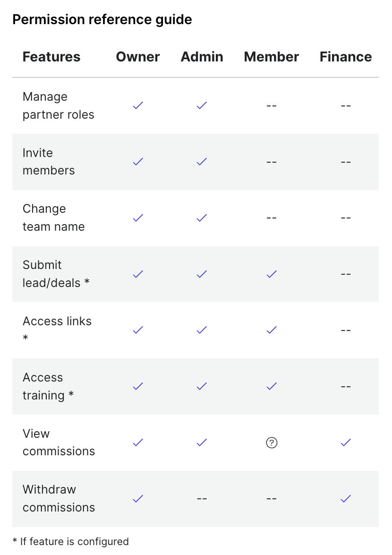Select the Admin column header
The height and width of the screenshot is (555, 392).
[202, 57]
